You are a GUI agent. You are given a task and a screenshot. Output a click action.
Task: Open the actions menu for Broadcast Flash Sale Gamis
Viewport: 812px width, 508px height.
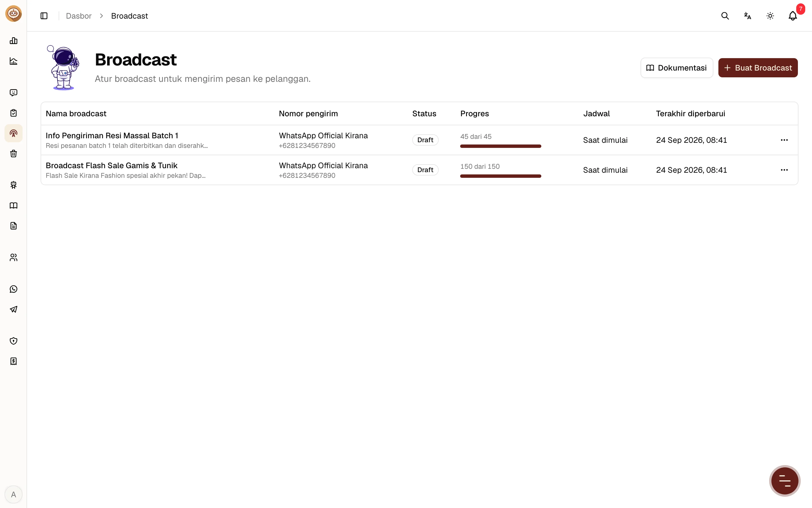784,170
